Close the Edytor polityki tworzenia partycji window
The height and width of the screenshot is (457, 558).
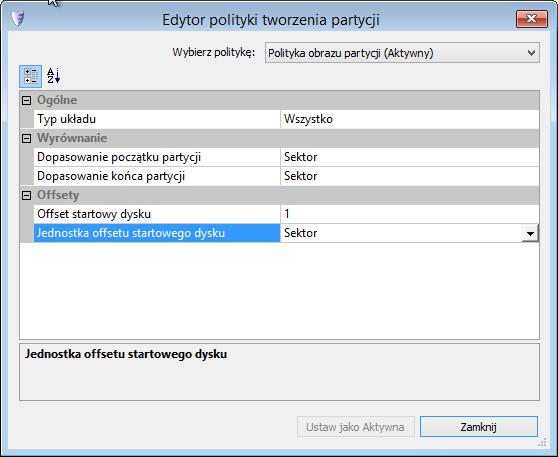(x=532, y=19)
